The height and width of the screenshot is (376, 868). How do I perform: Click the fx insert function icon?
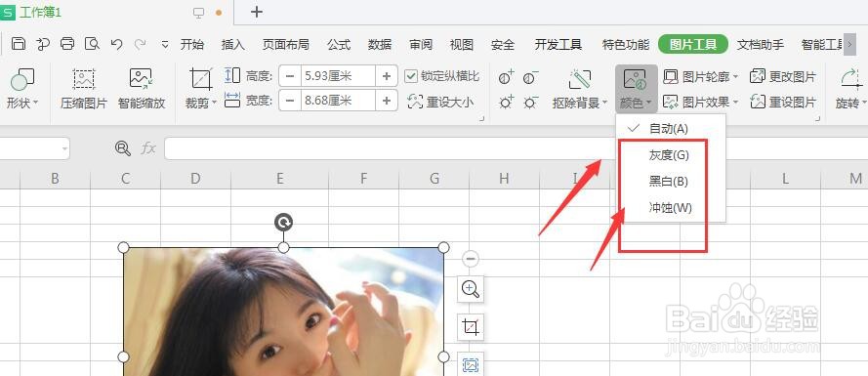pyautogui.click(x=147, y=148)
